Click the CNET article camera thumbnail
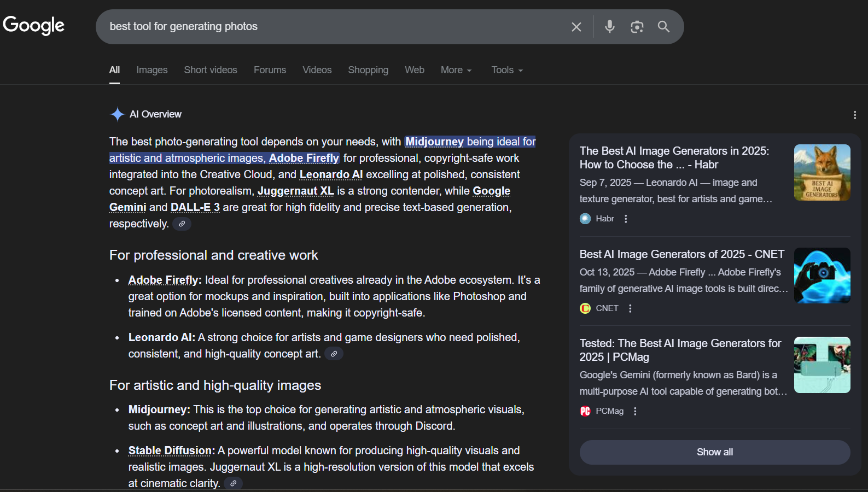Screen dimensions: 868x492 [822, 276]
